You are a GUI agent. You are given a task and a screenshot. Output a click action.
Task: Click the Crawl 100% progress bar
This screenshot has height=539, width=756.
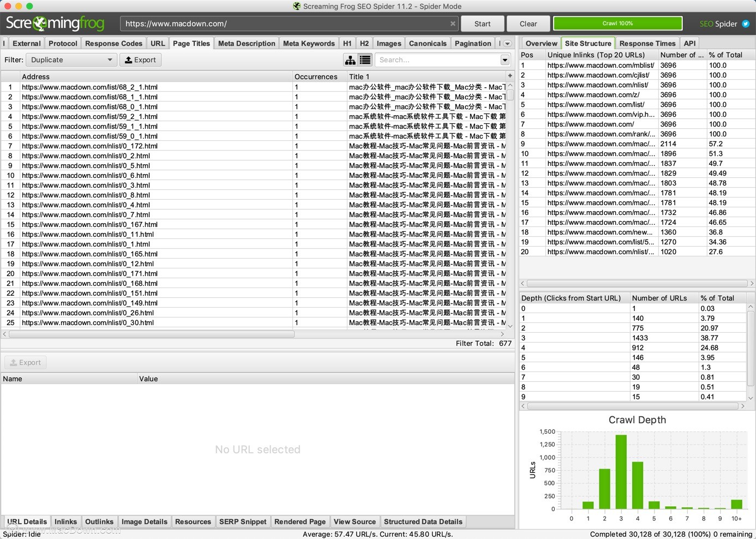pyautogui.click(x=617, y=23)
